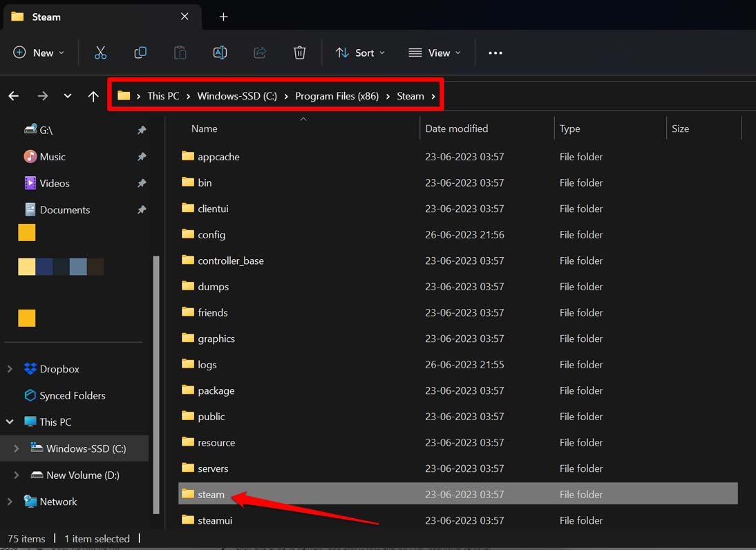Click Program Files (x86) breadcrumb
The height and width of the screenshot is (550, 756).
pyautogui.click(x=337, y=96)
